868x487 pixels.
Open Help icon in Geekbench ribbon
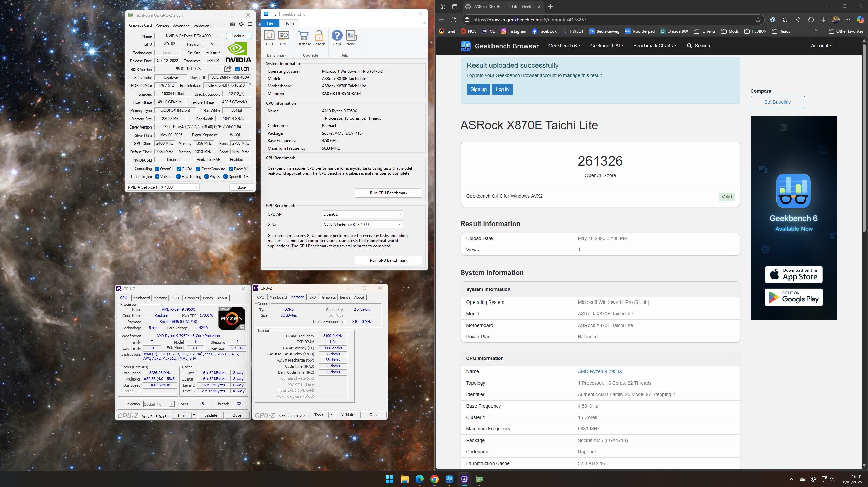click(337, 38)
